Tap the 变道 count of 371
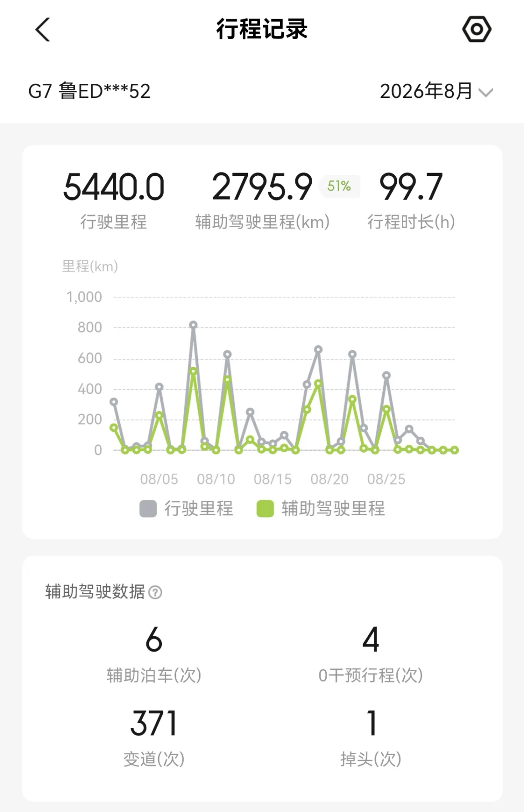524x812 pixels. pos(154,723)
